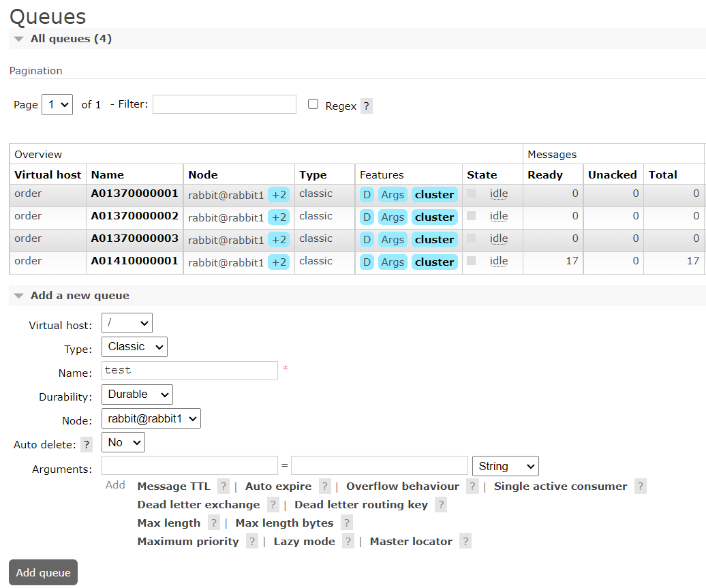The height and width of the screenshot is (588, 706).
Task: Click the cluster policy badge for A01370000003
Action: pos(435,240)
